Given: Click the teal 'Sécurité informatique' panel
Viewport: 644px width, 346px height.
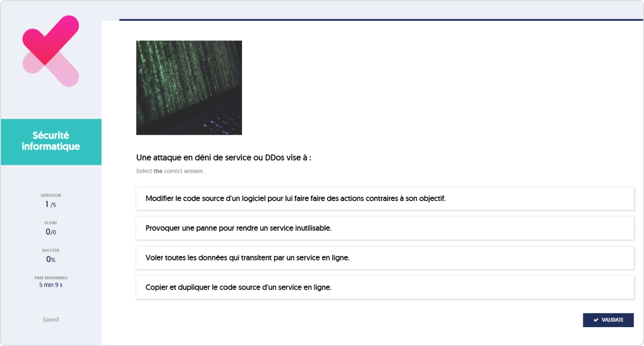Looking at the screenshot, I should tap(51, 142).
